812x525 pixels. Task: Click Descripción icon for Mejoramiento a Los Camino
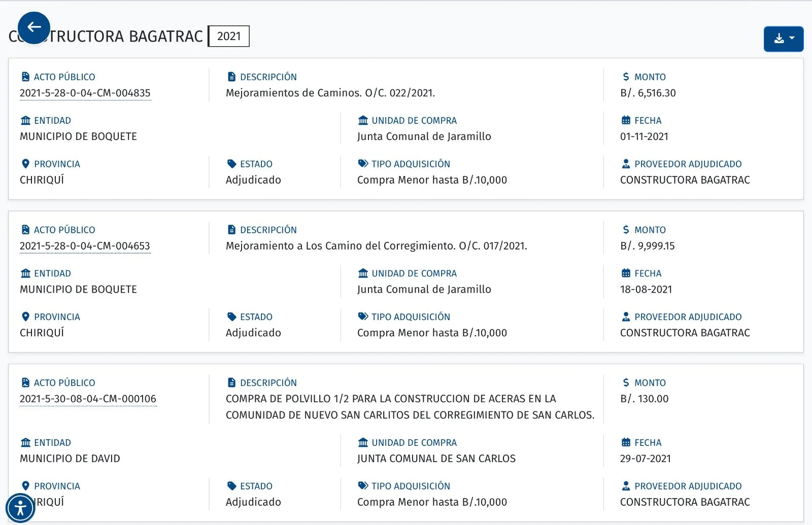pos(231,230)
